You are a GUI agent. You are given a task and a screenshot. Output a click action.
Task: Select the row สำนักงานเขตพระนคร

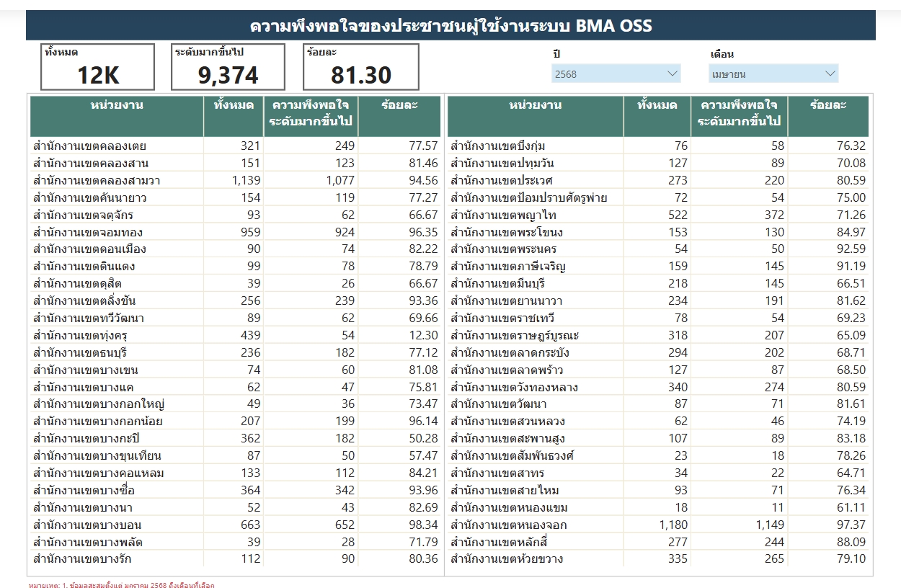pyautogui.click(x=658, y=249)
